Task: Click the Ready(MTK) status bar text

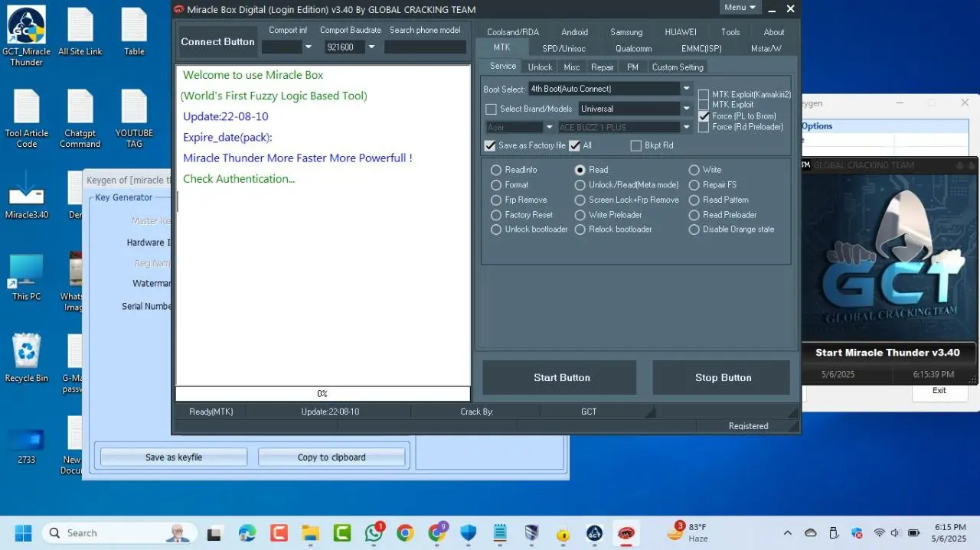Action: coord(211,412)
